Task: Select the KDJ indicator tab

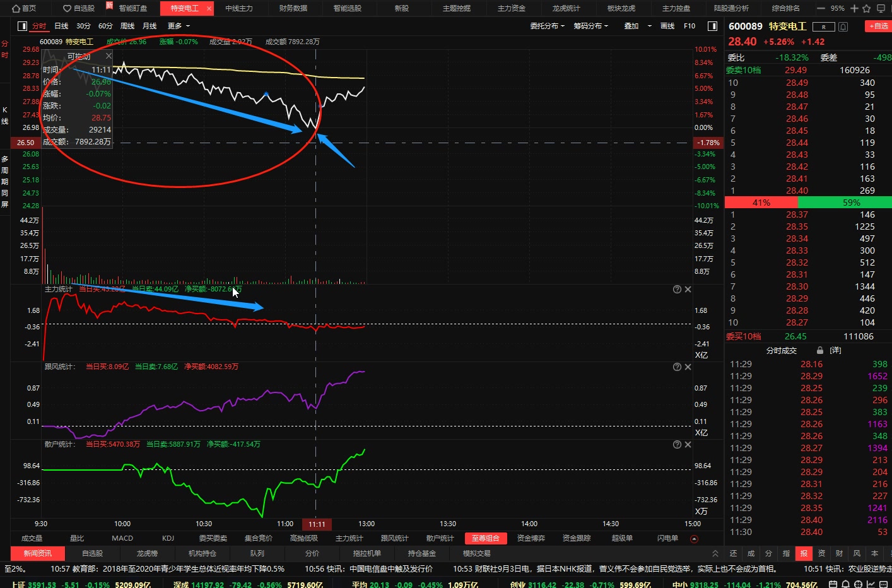Action: 168,538
